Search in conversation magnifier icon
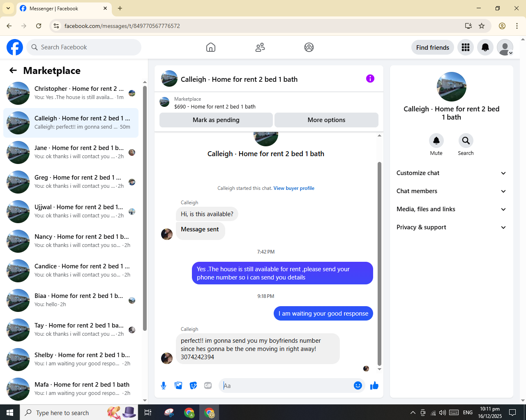The width and height of the screenshot is (526, 420). coord(466,141)
